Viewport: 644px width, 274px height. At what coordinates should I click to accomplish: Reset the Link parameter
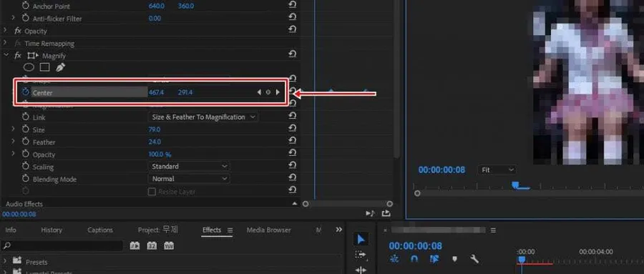point(292,116)
